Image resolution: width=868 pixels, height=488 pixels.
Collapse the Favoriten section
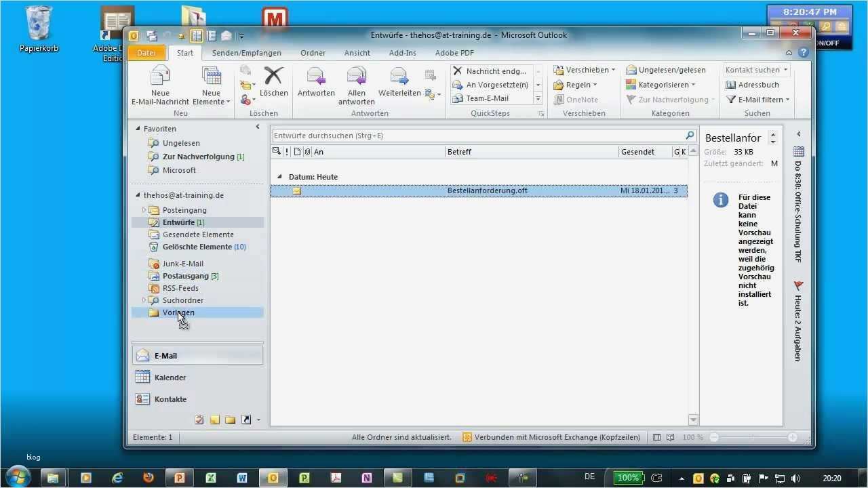[138, 129]
